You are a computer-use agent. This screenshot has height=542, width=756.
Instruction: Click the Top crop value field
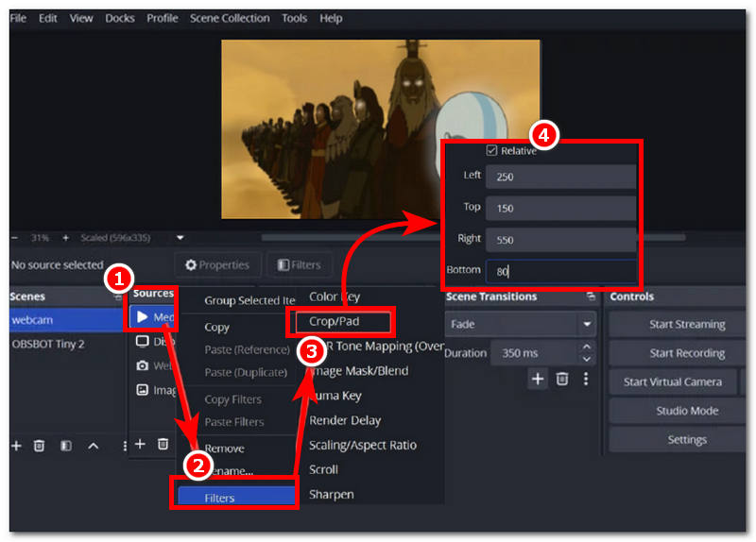tap(560, 208)
